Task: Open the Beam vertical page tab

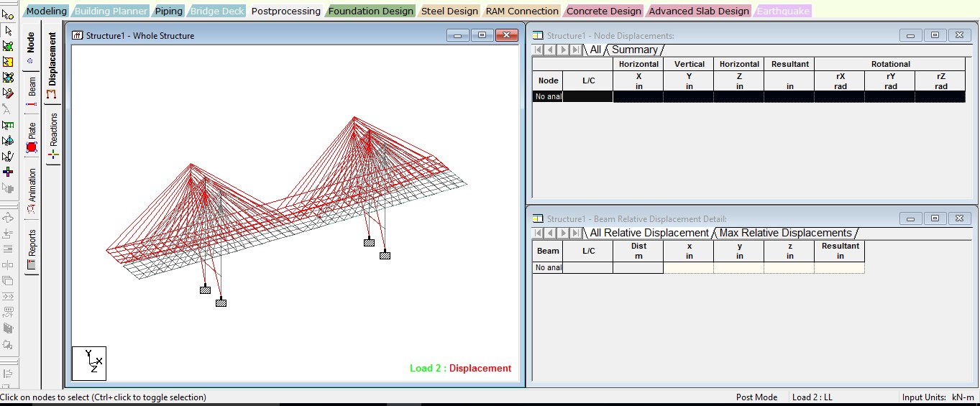Action: pyautogui.click(x=32, y=93)
